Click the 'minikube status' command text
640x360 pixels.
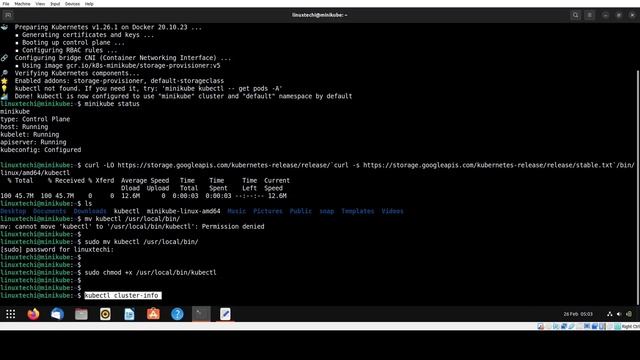tap(112, 104)
